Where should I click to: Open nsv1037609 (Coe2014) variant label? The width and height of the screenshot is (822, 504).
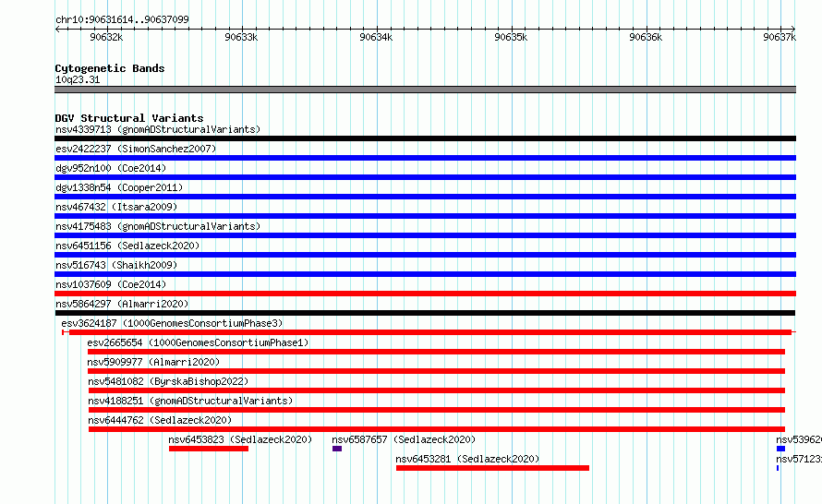coord(111,284)
